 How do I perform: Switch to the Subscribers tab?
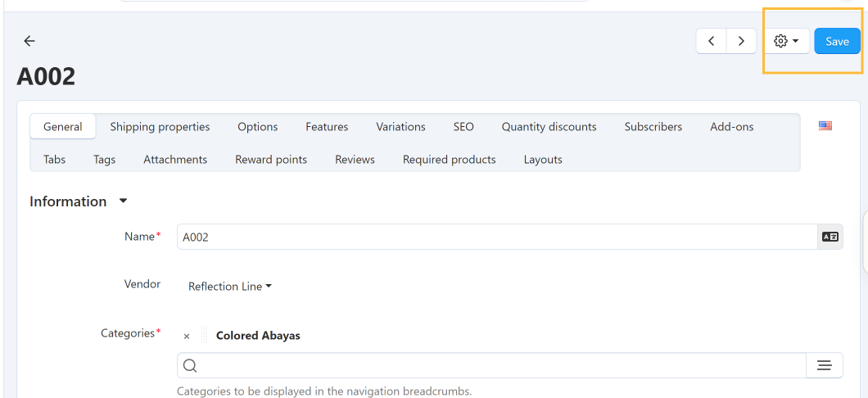tap(653, 127)
